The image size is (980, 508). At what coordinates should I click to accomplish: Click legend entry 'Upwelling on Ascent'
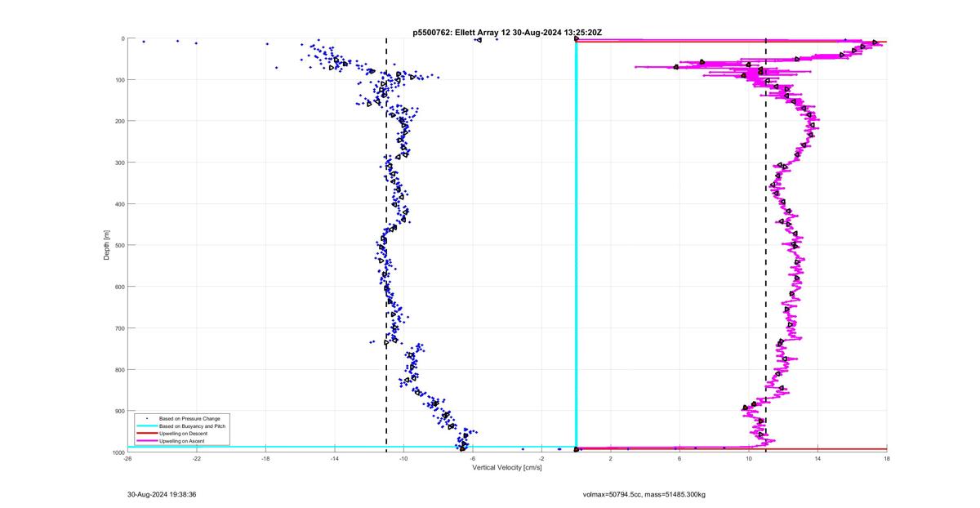click(x=181, y=441)
